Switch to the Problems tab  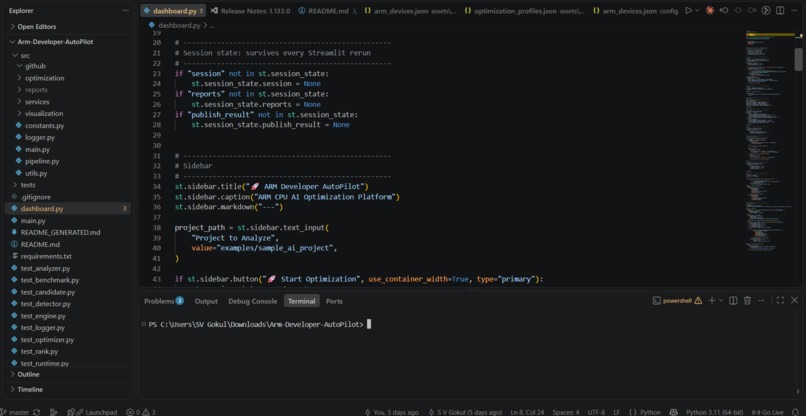[163, 301]
